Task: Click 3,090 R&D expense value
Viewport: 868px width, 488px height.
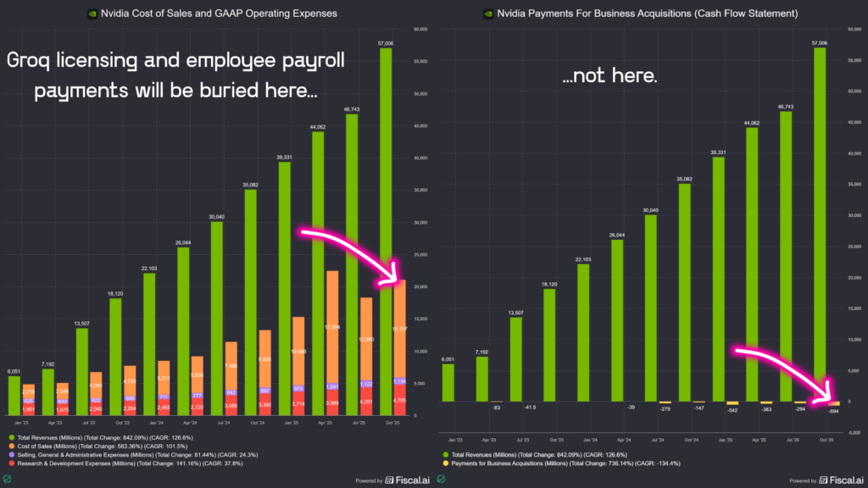Action: [231, 406]
